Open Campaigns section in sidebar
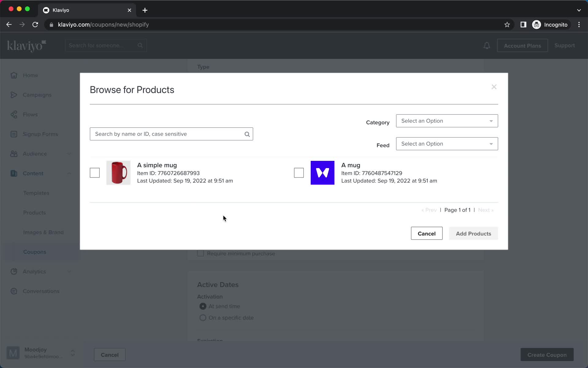Viewport: 588px width, 368px height. [37, 94]
